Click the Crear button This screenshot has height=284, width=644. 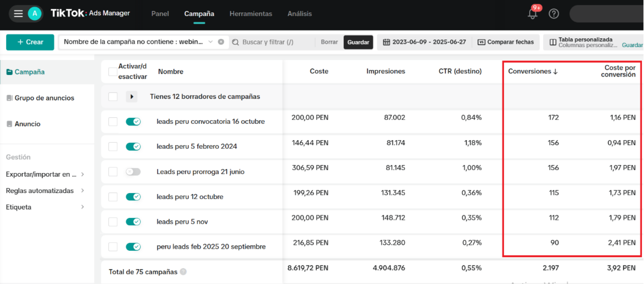pyautogui.click(x=30, y=42)
